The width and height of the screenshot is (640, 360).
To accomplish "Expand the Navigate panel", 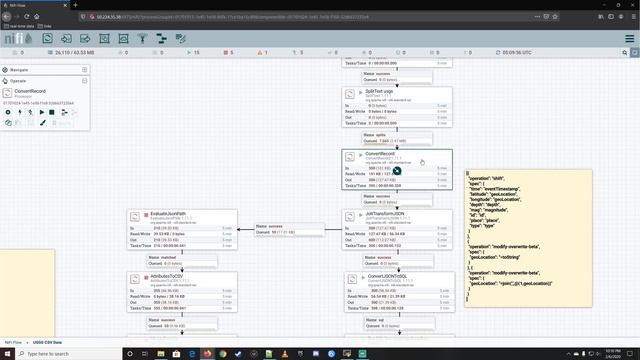I will (84, 70).
